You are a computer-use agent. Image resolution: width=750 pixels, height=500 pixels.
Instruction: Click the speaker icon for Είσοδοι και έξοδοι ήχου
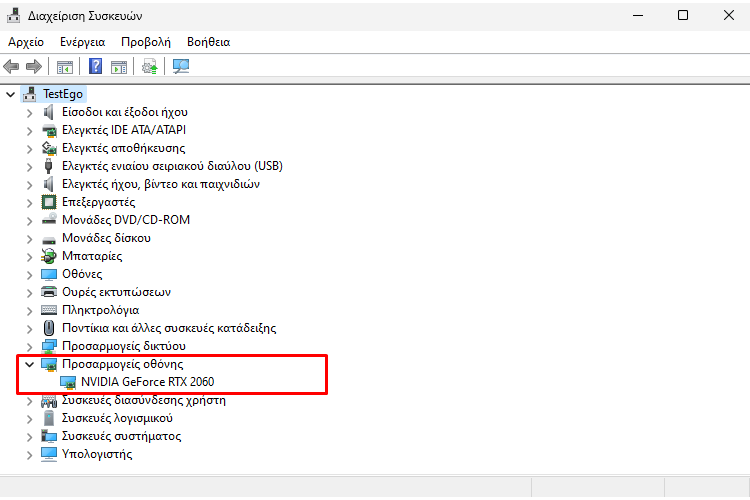[48, 112]
